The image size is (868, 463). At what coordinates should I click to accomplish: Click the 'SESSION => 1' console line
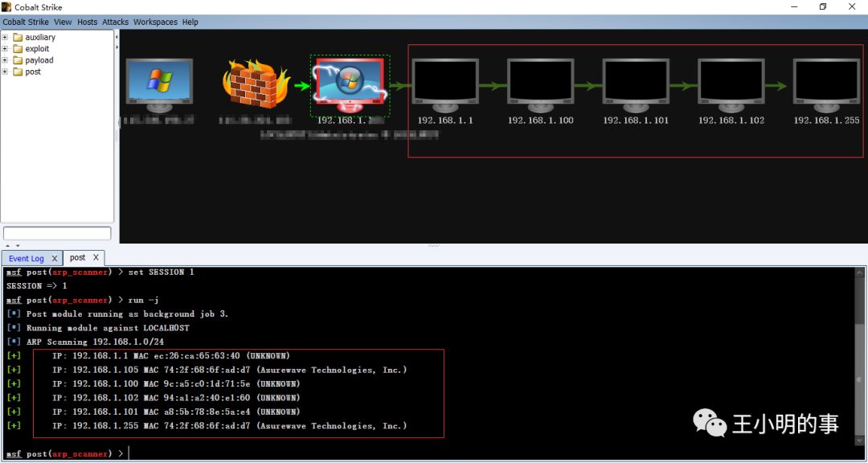pyautogui.click(x=36, y=286)
